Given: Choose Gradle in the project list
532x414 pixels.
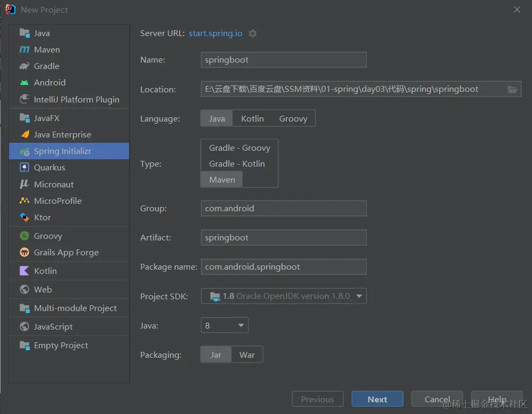Looking at the screenshot, I should (x=69, y=66).
